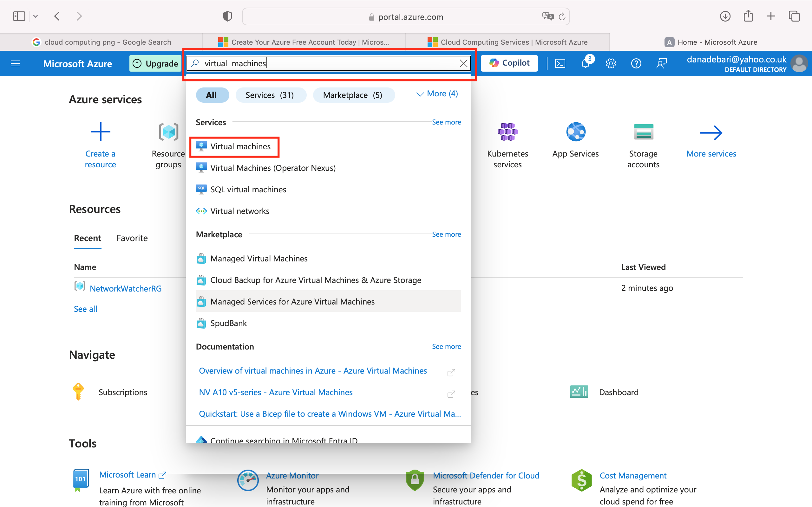Open the Cloud Shell terminal icon
This screenshot has height=507, width=812.
560,63
